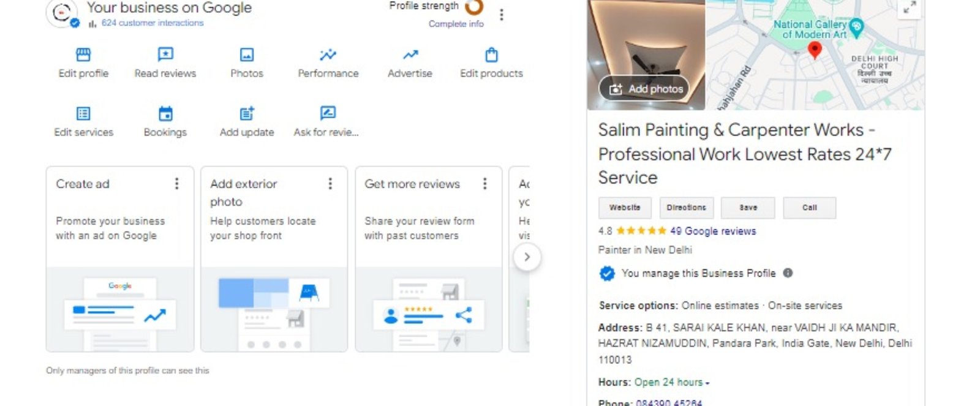Select the Add update post icon
This screenshot has width=980, height=406.
tap(247, 114)
